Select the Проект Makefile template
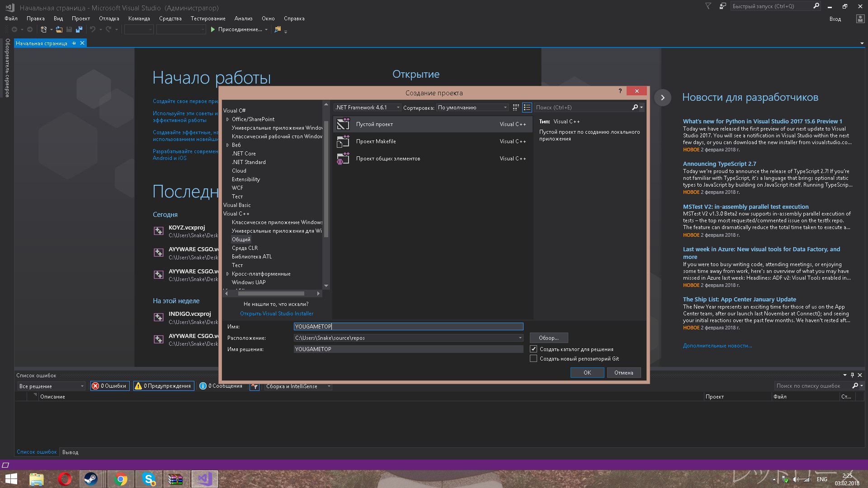Screen dimensions: 868x488 [x=432, y=141]
